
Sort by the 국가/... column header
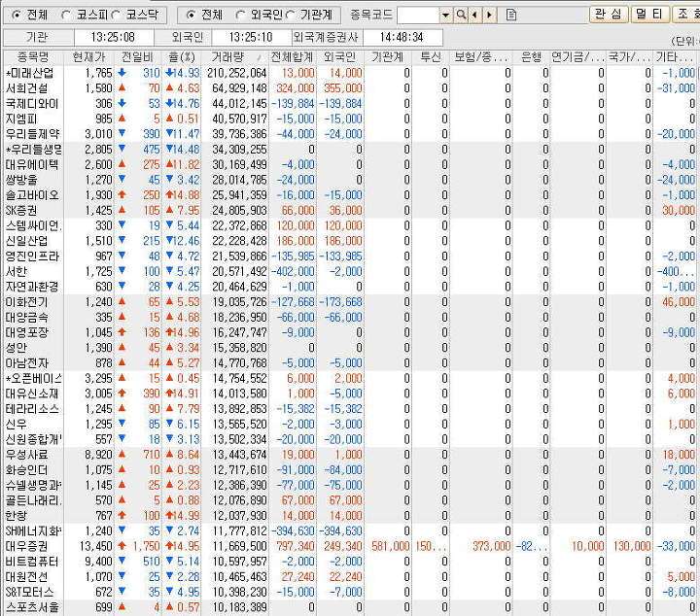(629, 57)
